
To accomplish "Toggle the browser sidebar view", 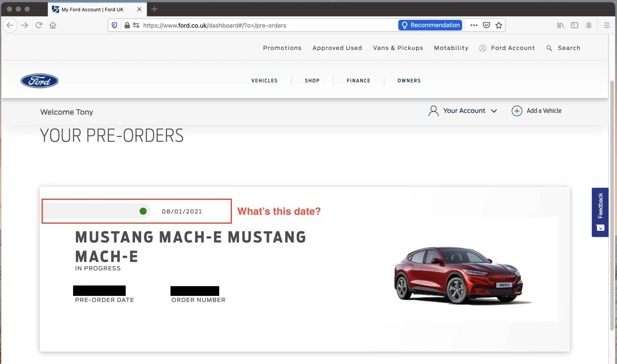I will coord(574,25).
